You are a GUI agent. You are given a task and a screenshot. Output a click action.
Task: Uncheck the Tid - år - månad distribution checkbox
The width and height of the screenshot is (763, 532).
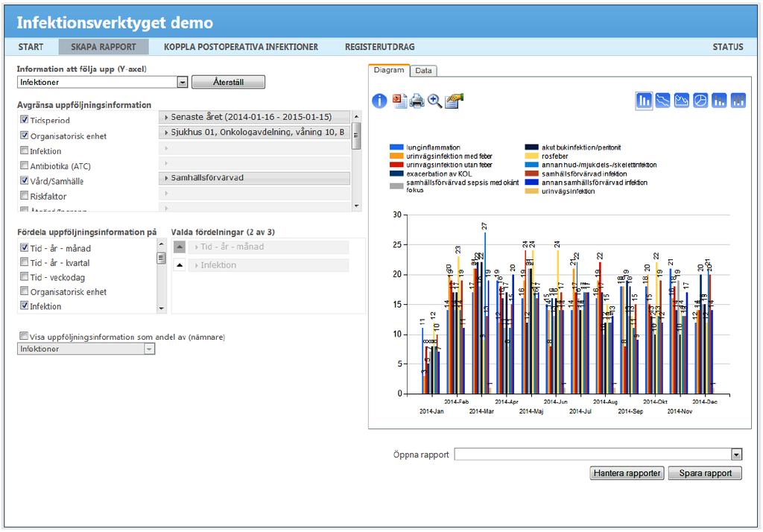[x=25, y=247]
